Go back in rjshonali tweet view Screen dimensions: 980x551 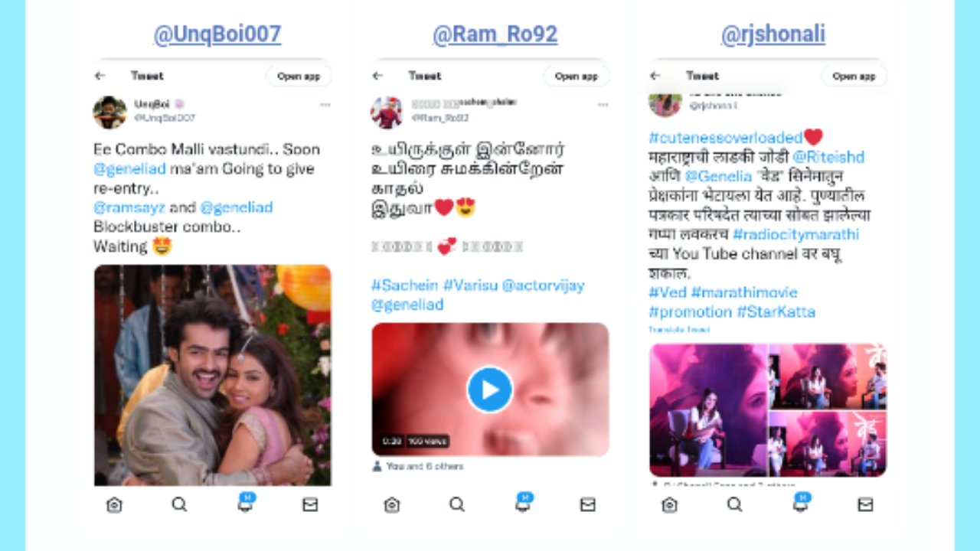tap(655, 76)
